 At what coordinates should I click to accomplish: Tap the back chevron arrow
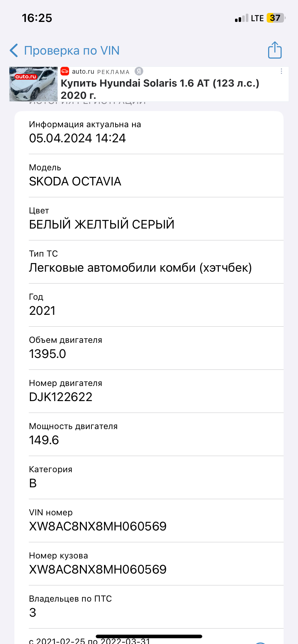(14, 51)
